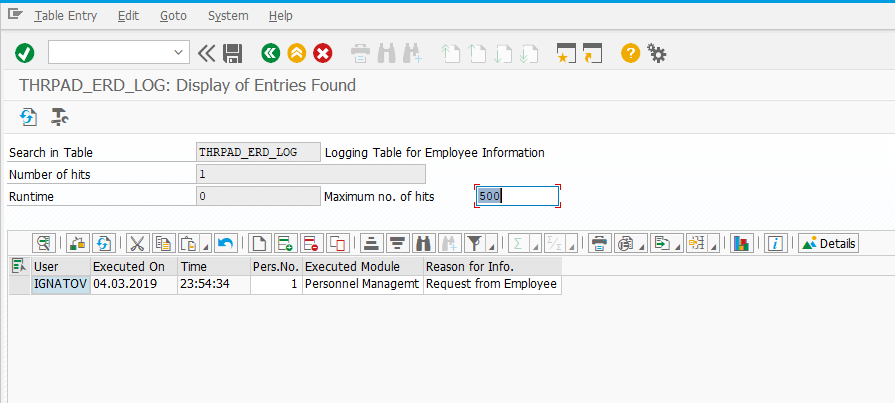Click the Pers.No. column header
The image size is (895, 403).
277,267
